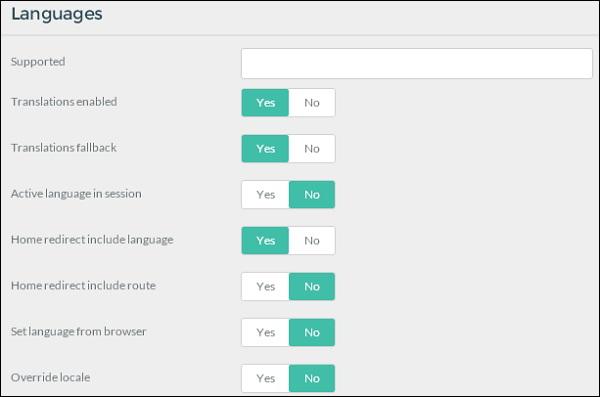
Task: Set Translations enabled to Yes
Action: pos(265,103)
